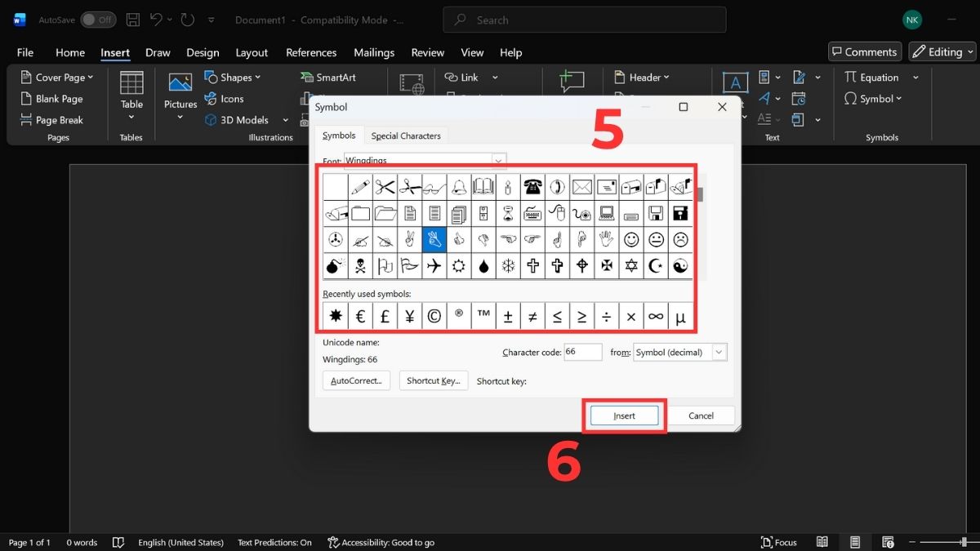The width and height of the screenshot is (980, 551).
Task: Open the Font dropdown showing Wingdings
Action: tap(498, 160)
